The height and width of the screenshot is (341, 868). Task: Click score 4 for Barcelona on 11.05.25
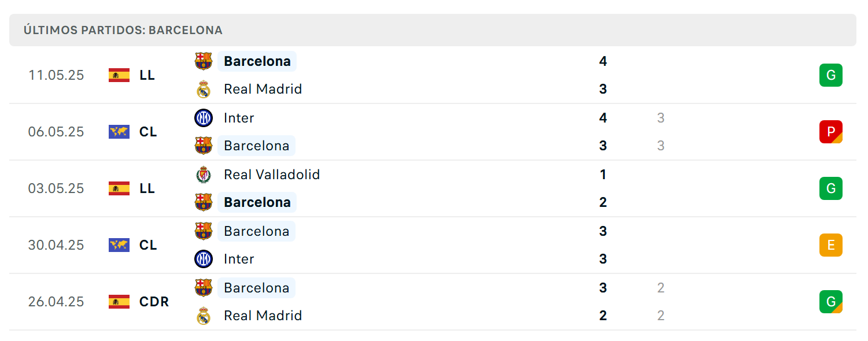[x=603, y=61]
